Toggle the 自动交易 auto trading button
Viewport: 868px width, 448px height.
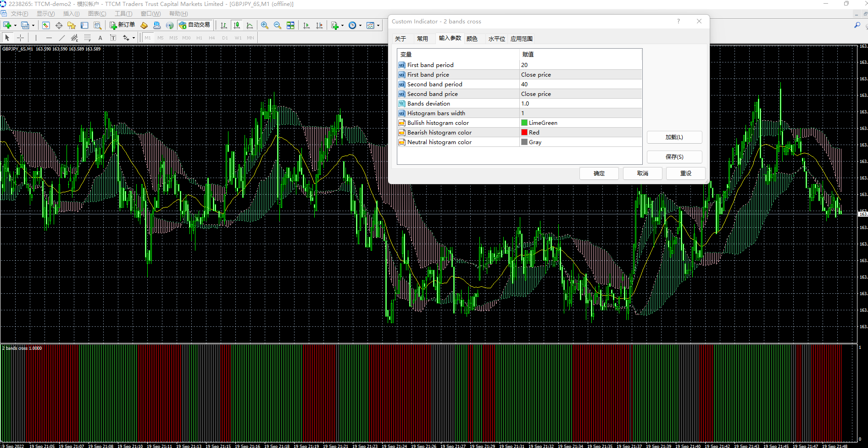(195, 25)
